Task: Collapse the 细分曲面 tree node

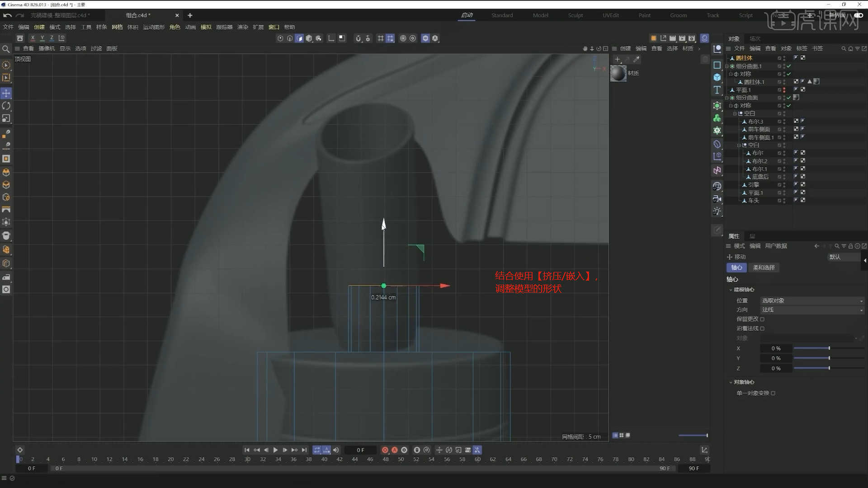Action: (x=727, y=98)
